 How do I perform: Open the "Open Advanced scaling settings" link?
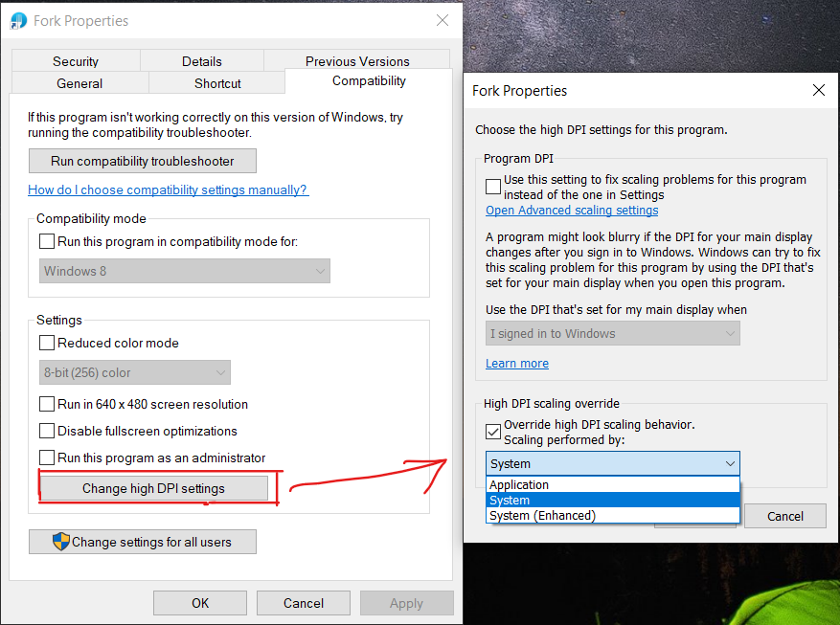(x=572, y=210)
